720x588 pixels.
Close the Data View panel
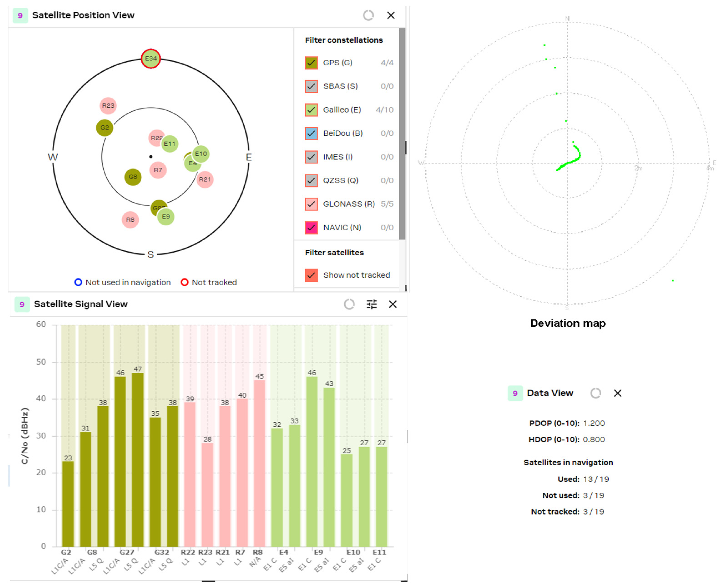[x=618, y=393]
